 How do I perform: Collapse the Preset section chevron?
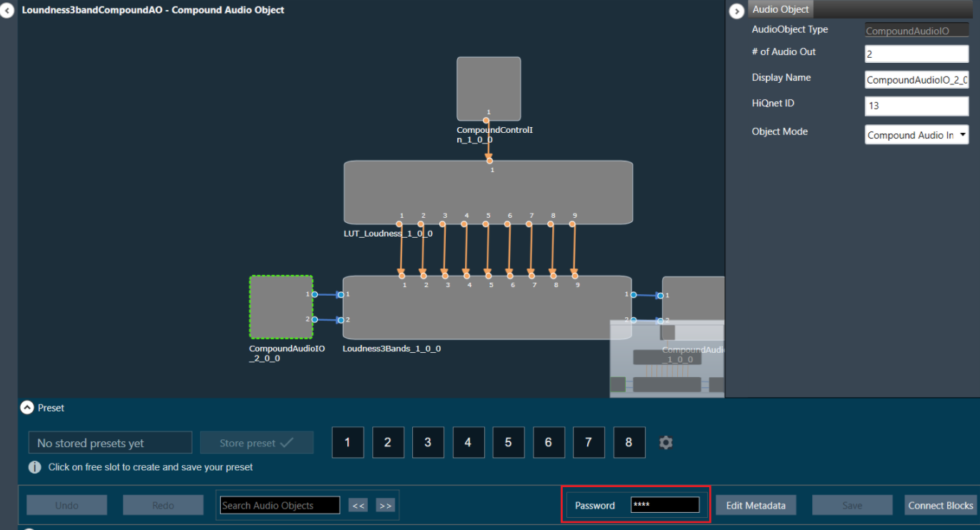[27, 408]
